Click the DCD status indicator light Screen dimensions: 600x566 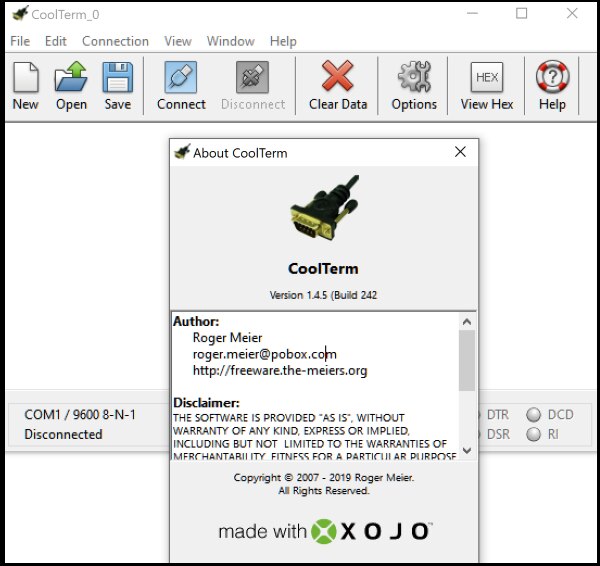pyautogui.click(x=533, y=414)
